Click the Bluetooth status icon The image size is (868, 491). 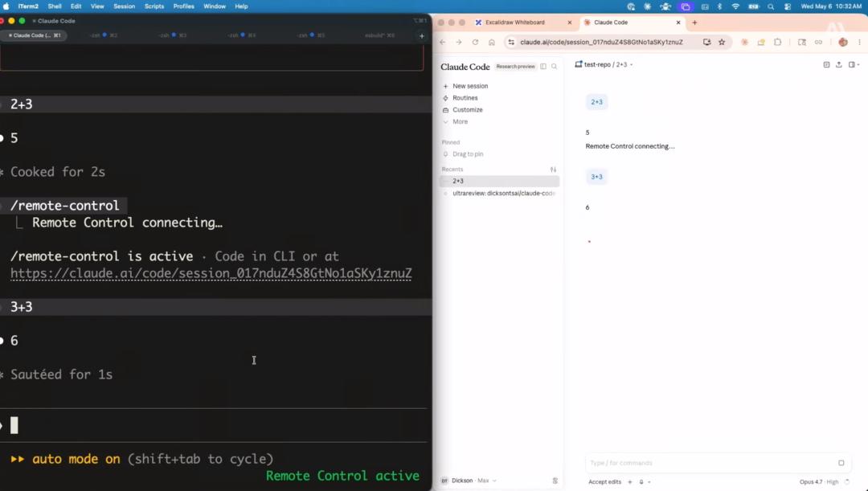719,6
